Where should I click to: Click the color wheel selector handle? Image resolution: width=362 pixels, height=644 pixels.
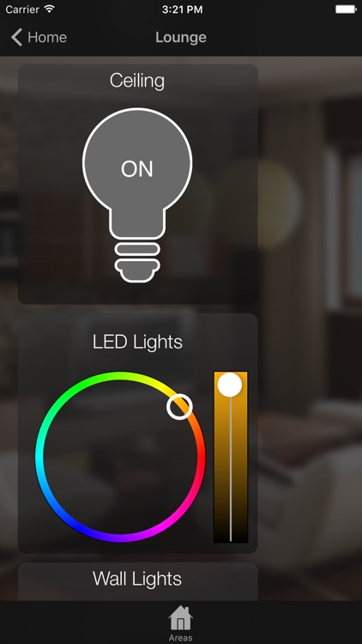(179, 407)
